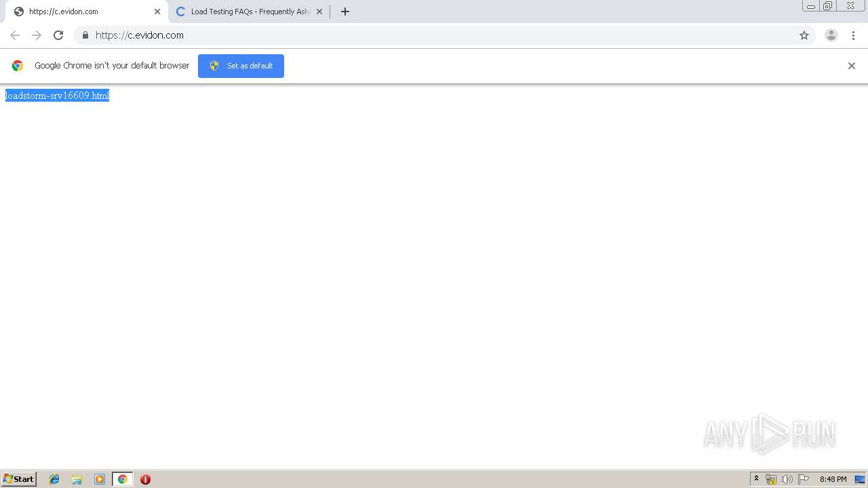The width and height of the screenshot is (868, 488).
Task: Open the Windows Start menu
Action: click(19, 479)
